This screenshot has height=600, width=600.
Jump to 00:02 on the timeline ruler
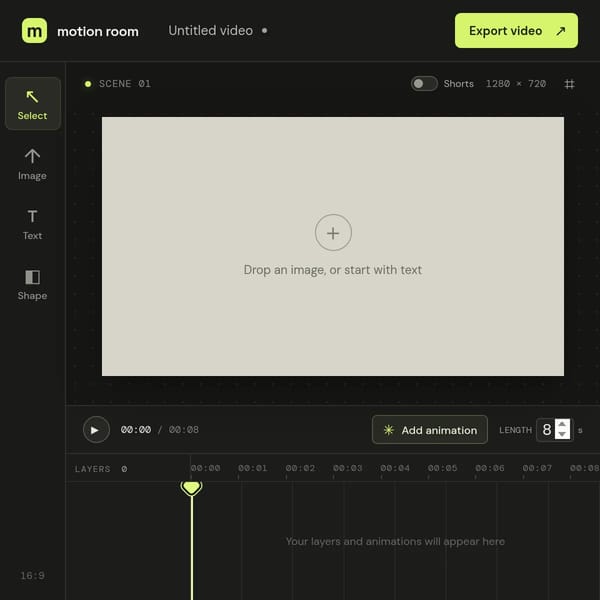click(x=300, y=468)
